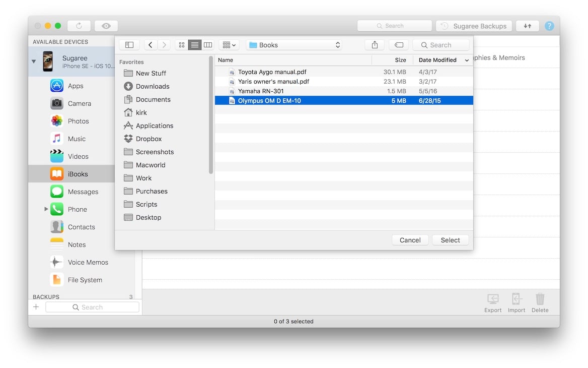Collapse the Sugaree device tree
The height and width of the screenshot is (368, 588).
[x=34, y=61]
